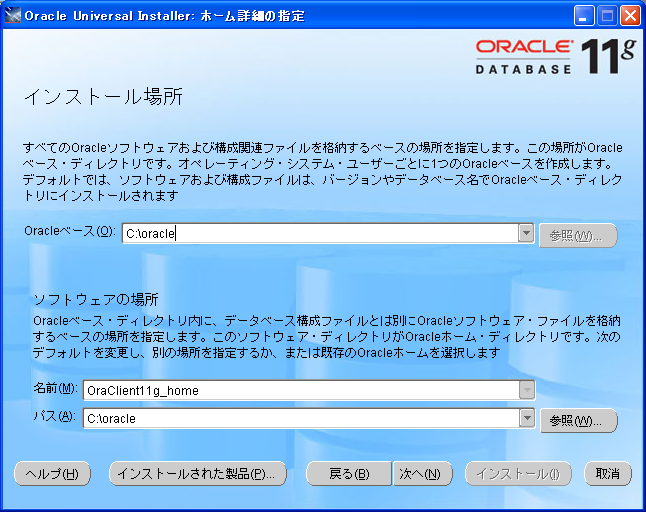646x512 pixels.
Task: Close the Oracle Universal Installer window
Action: (630, 15)
